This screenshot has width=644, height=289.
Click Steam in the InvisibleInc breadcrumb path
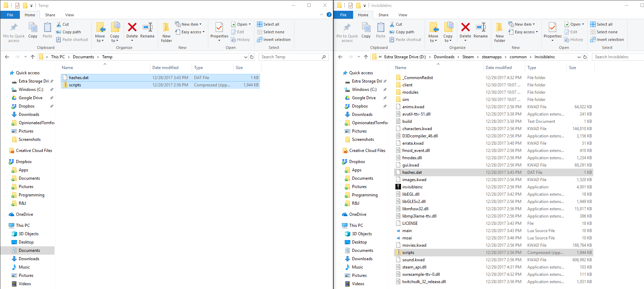click(468, 57)
